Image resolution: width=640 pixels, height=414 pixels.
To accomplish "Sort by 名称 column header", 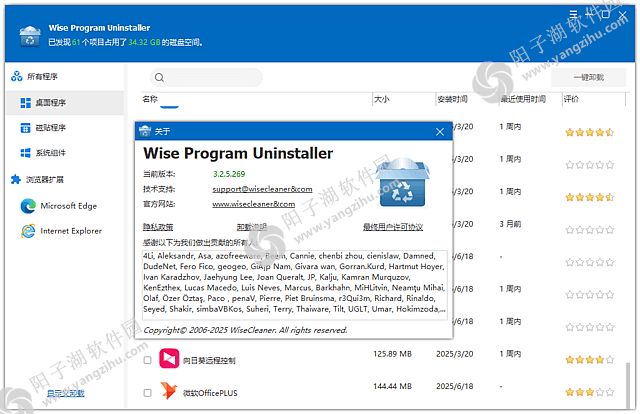I will click(150, 99).
